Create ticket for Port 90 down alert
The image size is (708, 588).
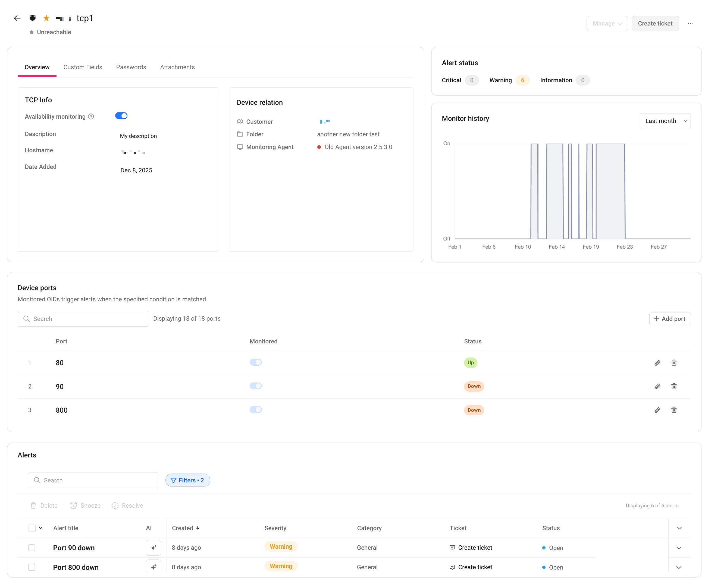pos(471,548)
